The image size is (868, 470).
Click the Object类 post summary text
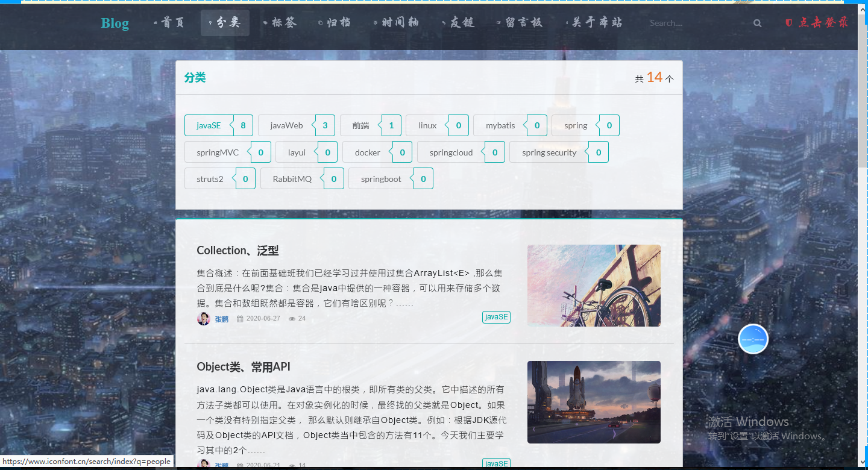351,420
